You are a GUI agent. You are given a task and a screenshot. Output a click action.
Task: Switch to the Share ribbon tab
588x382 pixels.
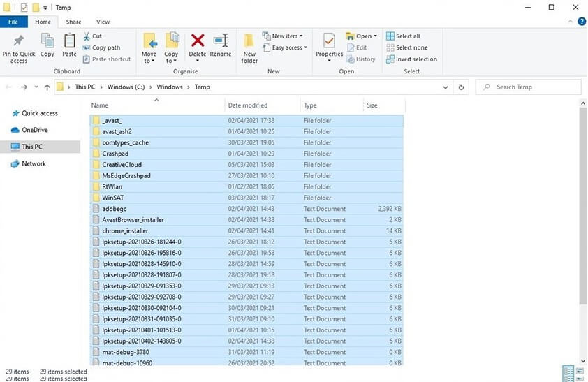coord(73,22)
